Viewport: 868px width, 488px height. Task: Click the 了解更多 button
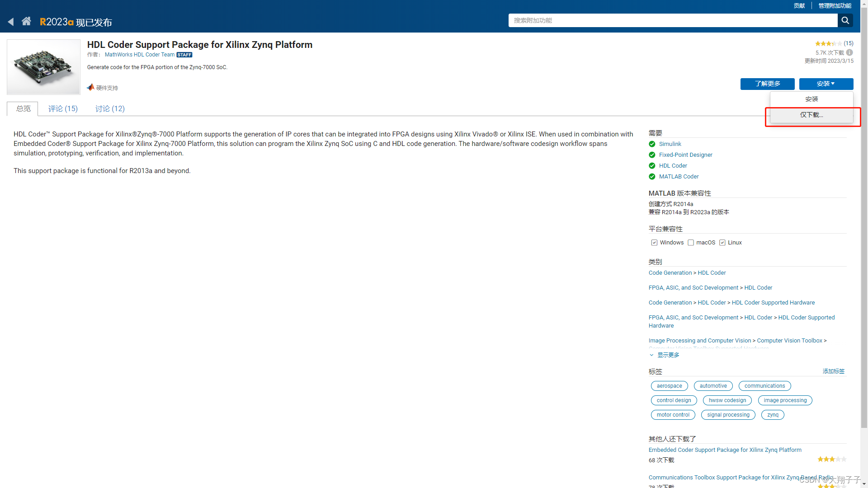pyautogui.click(x=767, y=84)
